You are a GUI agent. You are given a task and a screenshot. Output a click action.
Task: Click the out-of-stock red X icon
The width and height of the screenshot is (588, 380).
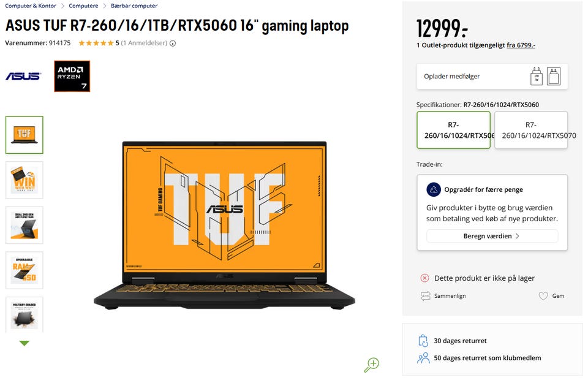coord(424,278)
